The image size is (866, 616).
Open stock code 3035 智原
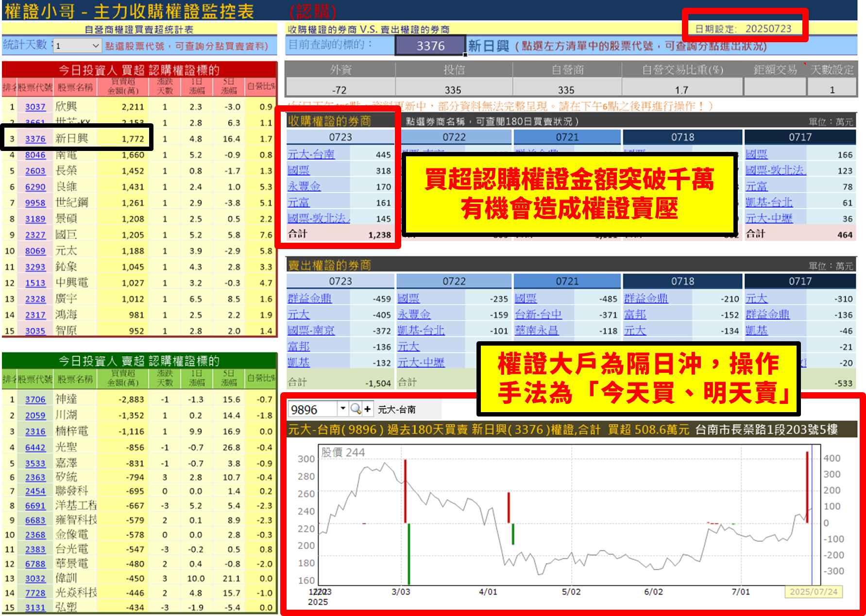[35, 331]
